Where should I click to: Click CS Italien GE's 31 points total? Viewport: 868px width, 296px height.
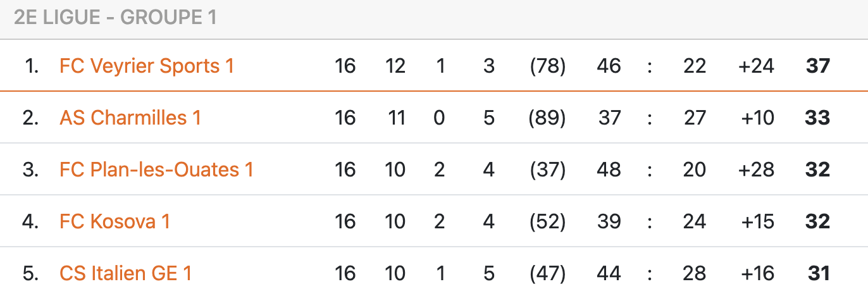point(819,273)
